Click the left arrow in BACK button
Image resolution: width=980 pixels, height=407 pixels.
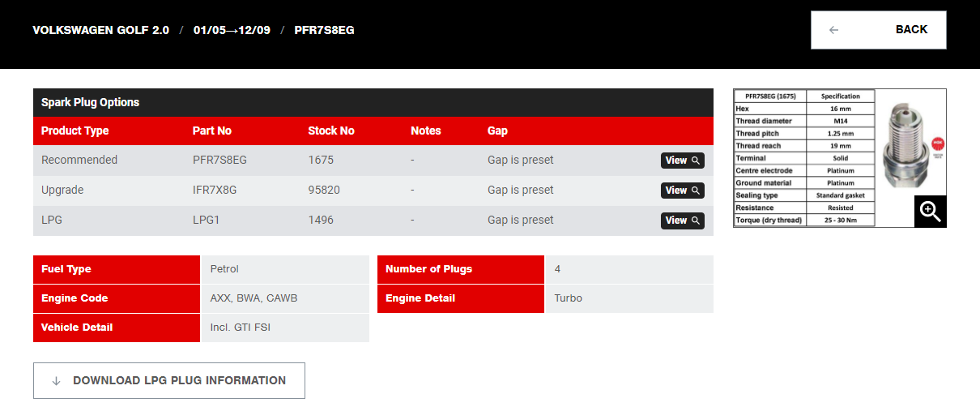pyautogui.click(x=834, y=30)
